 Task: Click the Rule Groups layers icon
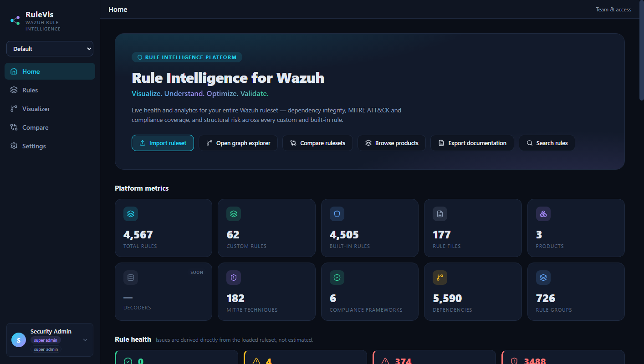pyautogui.click(x=543, y=278)
